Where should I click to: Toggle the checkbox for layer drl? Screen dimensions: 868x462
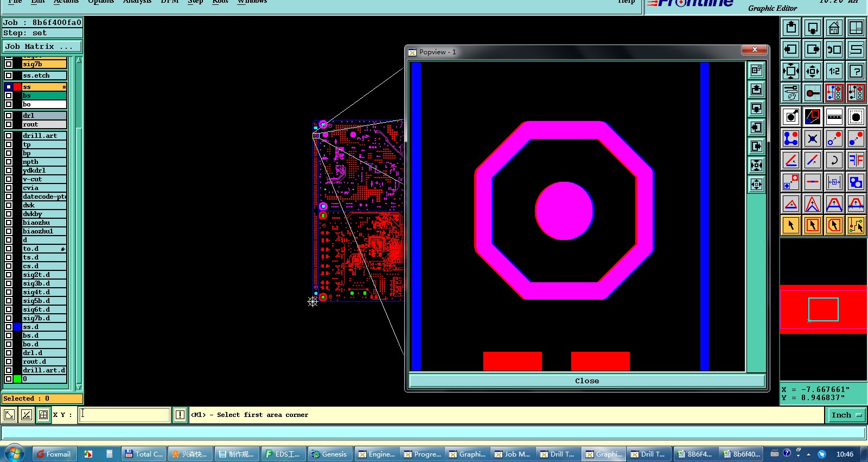click(9, 116)
